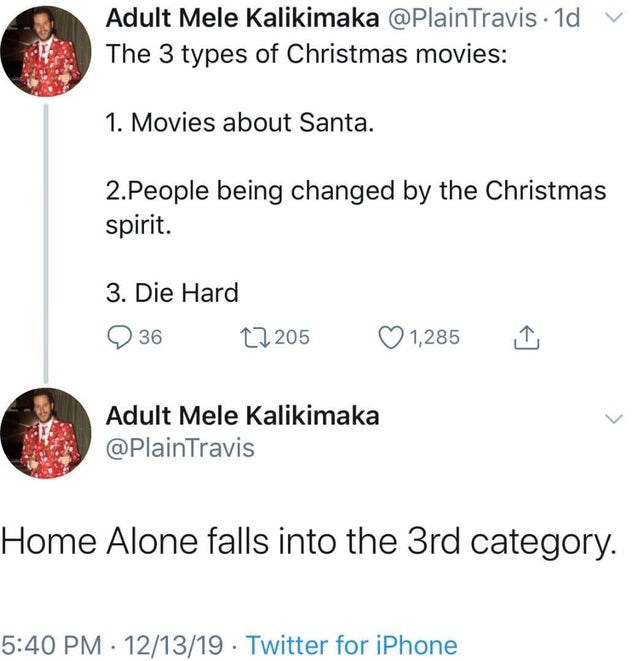Click the 1,285 likes count

click(435, 338)
